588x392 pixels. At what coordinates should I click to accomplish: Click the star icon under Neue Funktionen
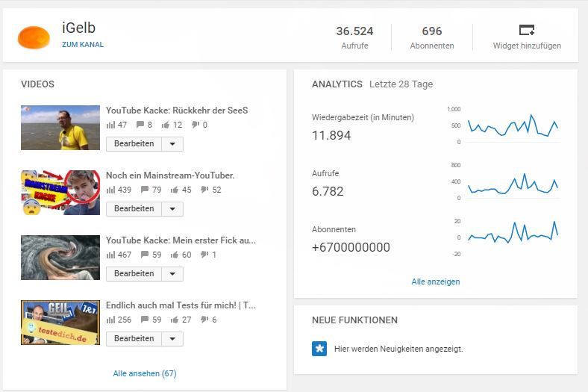click(319, 349)
